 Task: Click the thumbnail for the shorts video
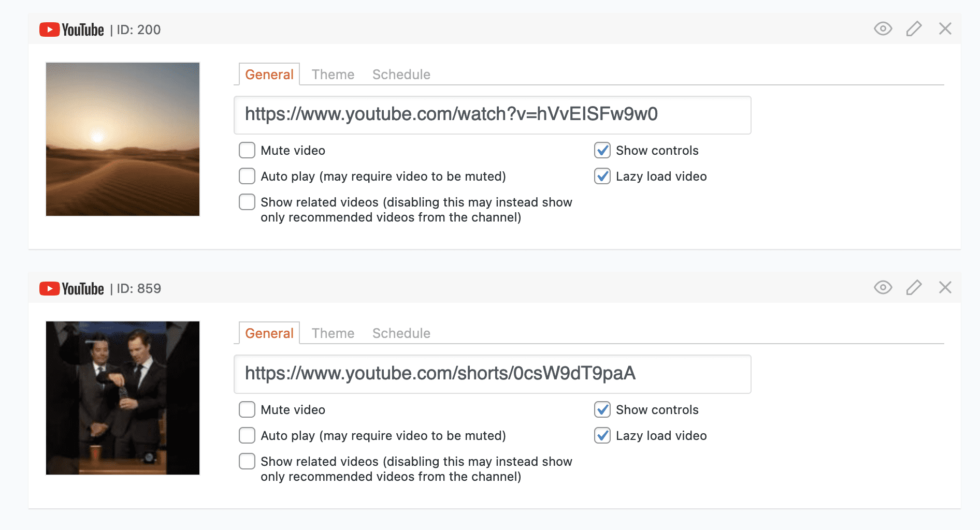122,397
